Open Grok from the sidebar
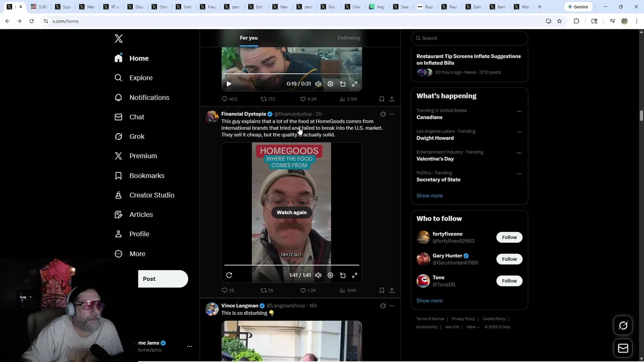This screenshot has height=362, width=644. tap(129, 136)
